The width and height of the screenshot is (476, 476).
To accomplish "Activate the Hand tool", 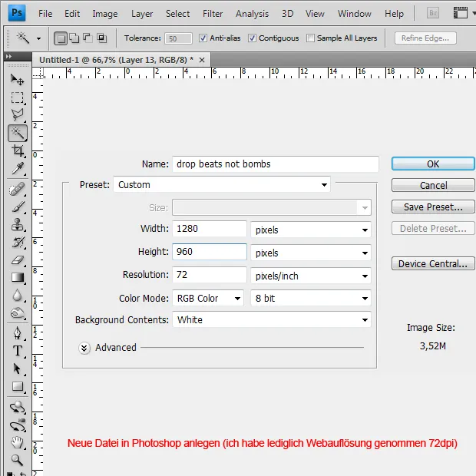I will pyautogui.click(x=17, y=442).
